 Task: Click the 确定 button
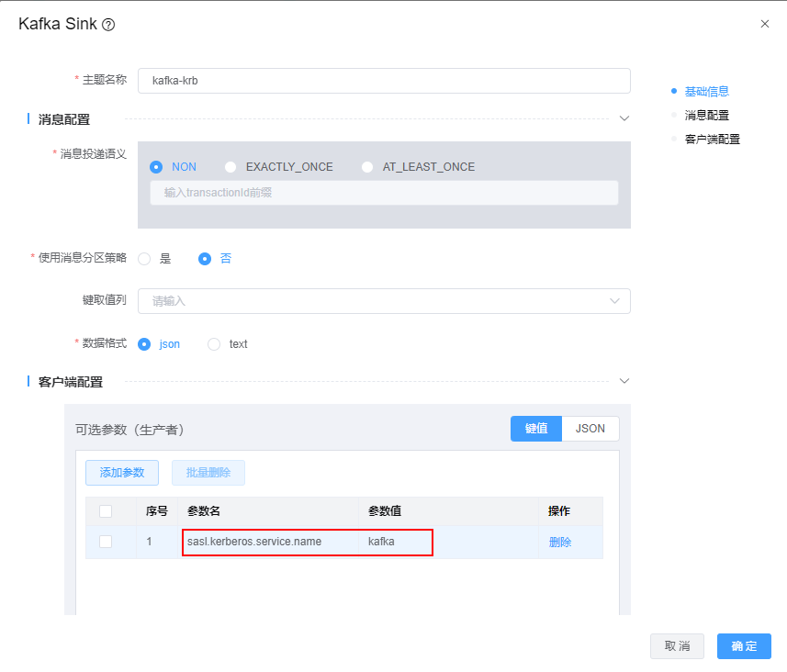pyautogui.click(x=744, y=646)
